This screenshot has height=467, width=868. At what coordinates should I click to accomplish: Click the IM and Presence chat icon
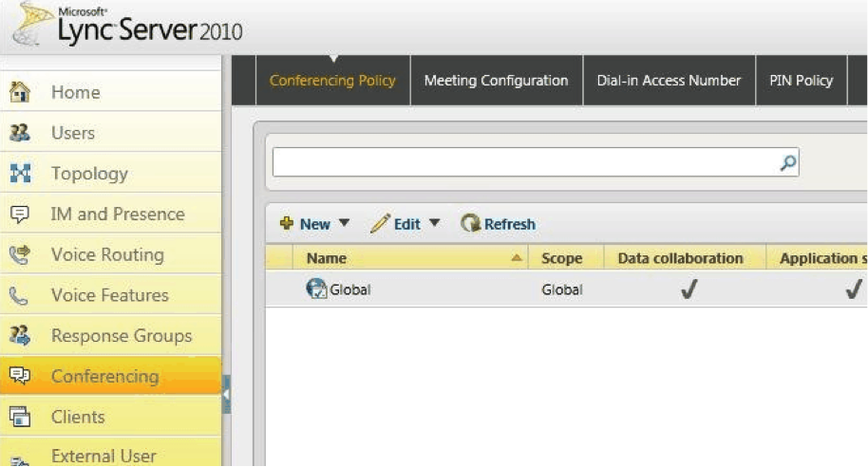click(19, 215)
